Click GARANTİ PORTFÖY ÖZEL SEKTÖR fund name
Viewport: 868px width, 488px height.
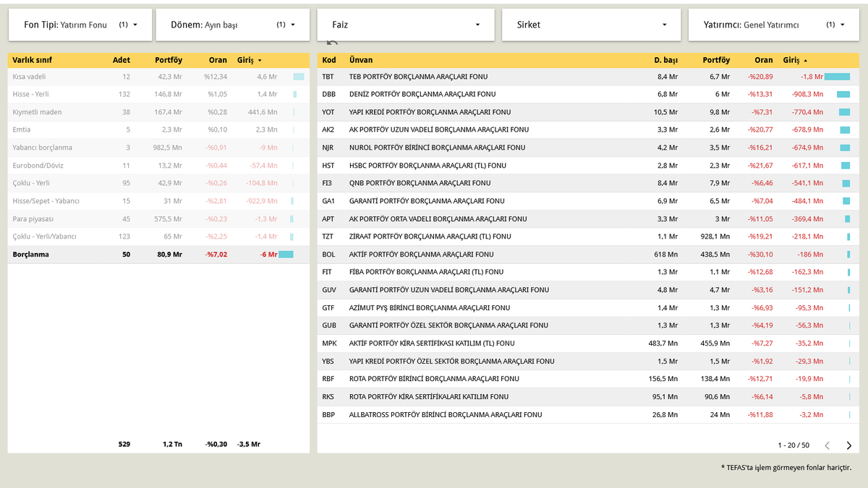tap(451, 325)
